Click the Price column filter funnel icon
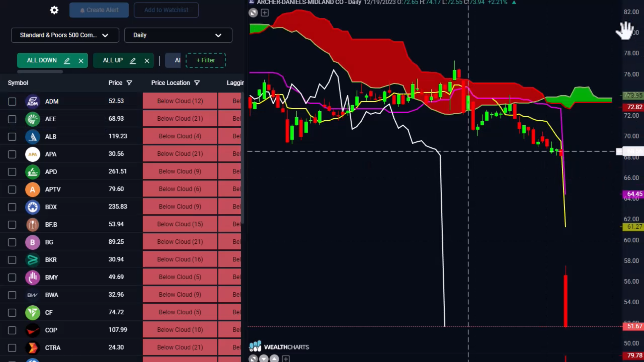The width and height of the screenshot is (644, 362). 129,83
